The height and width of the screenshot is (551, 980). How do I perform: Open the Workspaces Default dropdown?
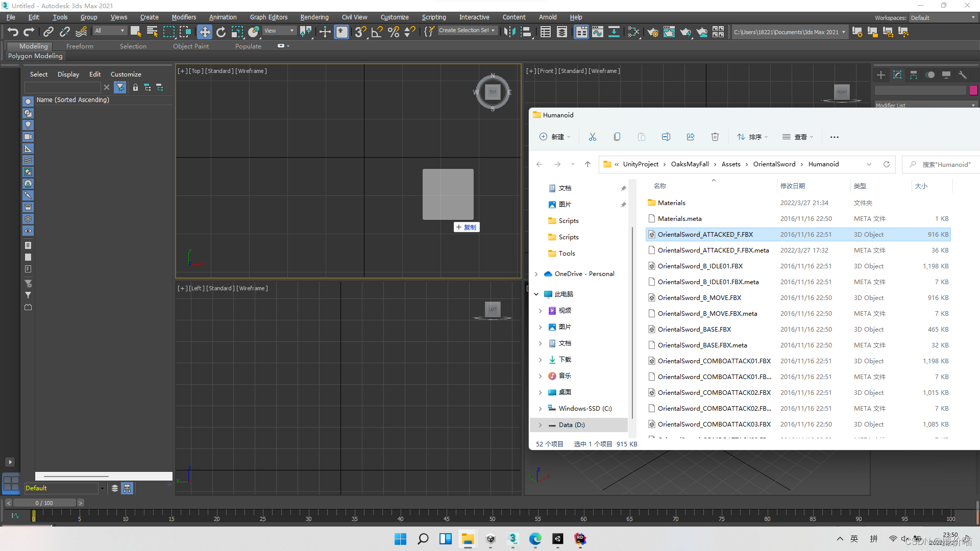943,17
